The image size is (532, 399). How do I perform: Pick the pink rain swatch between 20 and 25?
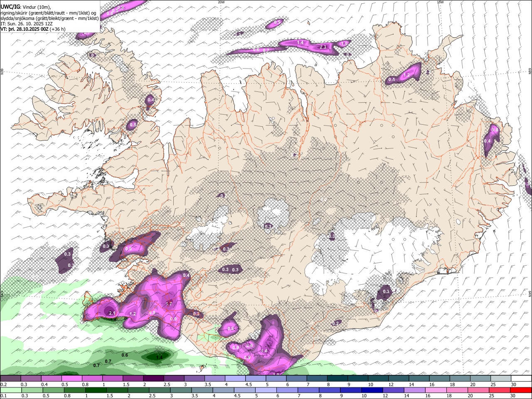coord(478,390)
